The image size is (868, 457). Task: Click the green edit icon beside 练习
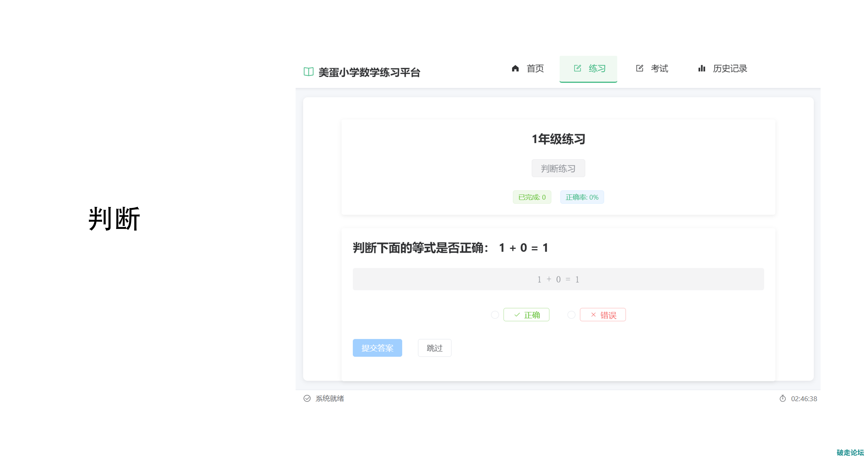click(577, 68)
